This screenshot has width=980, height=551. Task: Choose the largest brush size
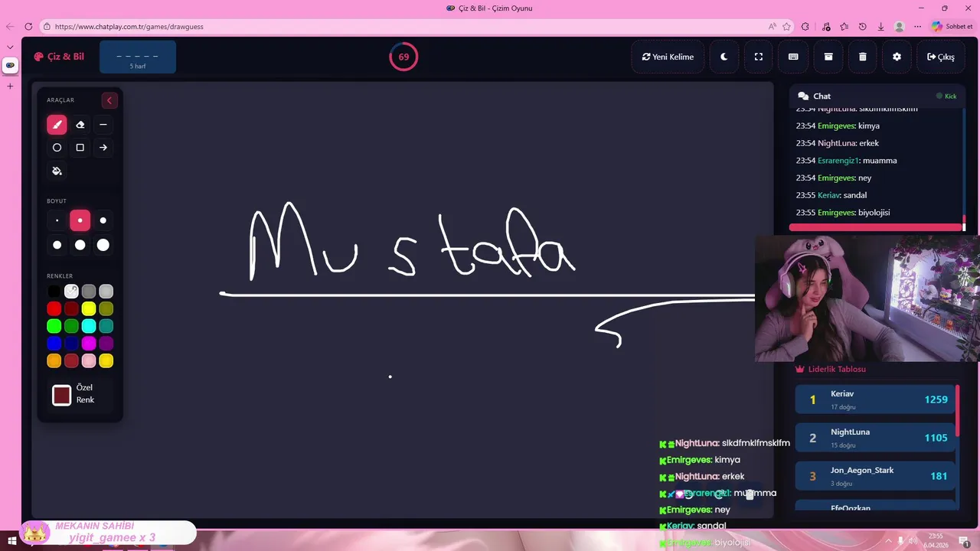(103, 245)
